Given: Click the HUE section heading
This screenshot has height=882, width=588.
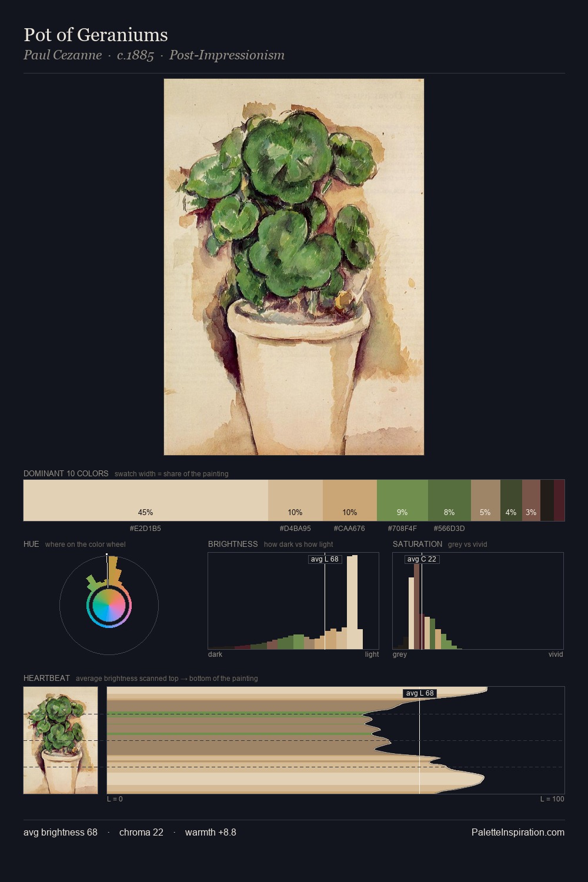Looking at the screenshot, I should point(31,544).
